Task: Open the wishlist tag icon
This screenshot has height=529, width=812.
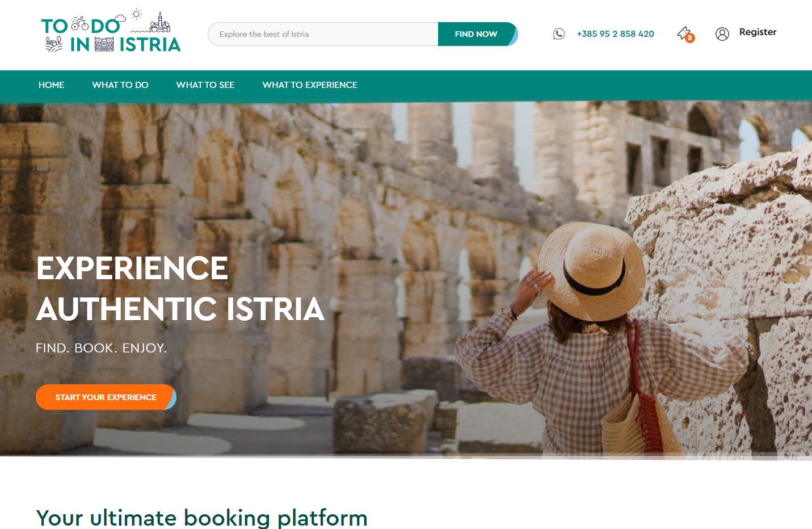Action: click(684, 33)
